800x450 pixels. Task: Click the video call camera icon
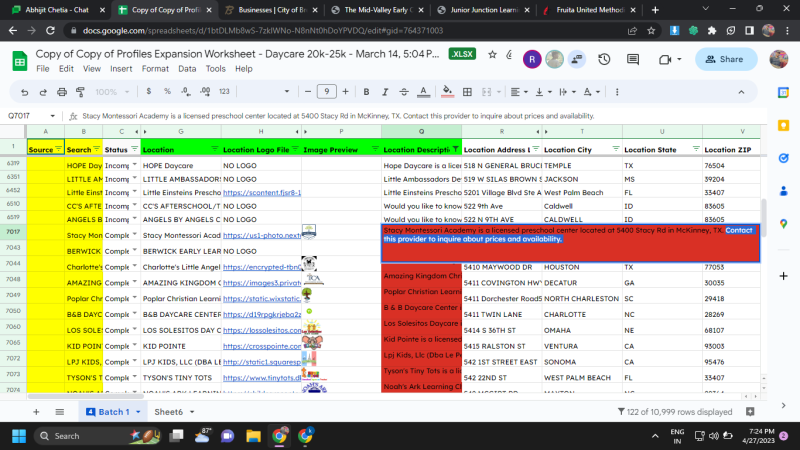click(665, 59)
